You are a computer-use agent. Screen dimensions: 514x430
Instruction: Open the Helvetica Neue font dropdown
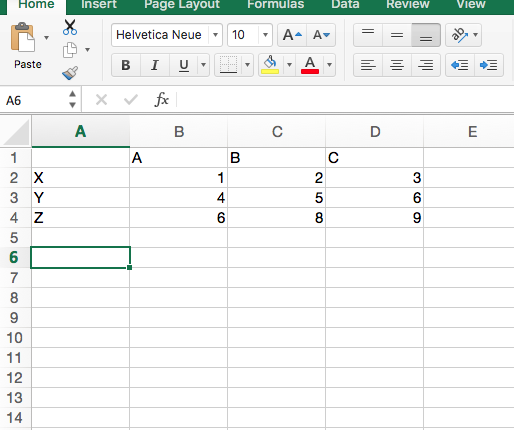tap(216, 35)
